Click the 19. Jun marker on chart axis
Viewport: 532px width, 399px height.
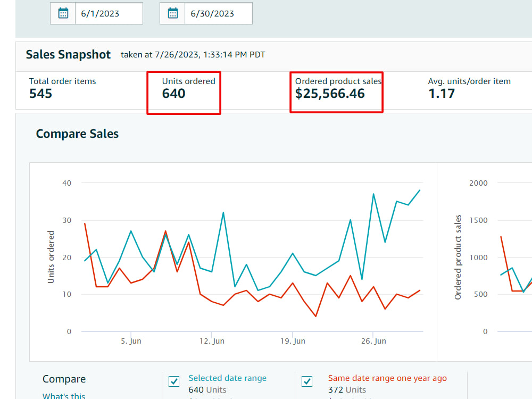pyautogui.click(x=293, y=341)
